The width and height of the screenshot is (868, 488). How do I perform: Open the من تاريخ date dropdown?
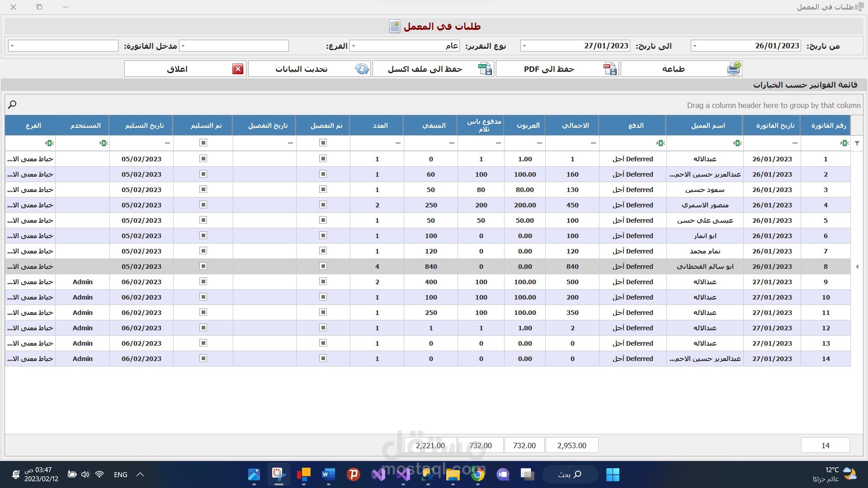point(695,46)
